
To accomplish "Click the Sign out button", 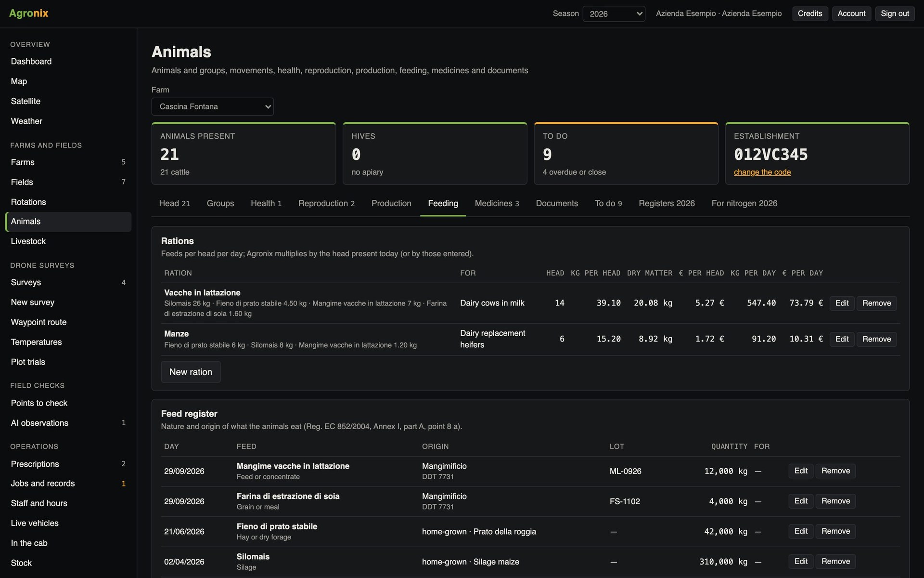I will [895, 13].
